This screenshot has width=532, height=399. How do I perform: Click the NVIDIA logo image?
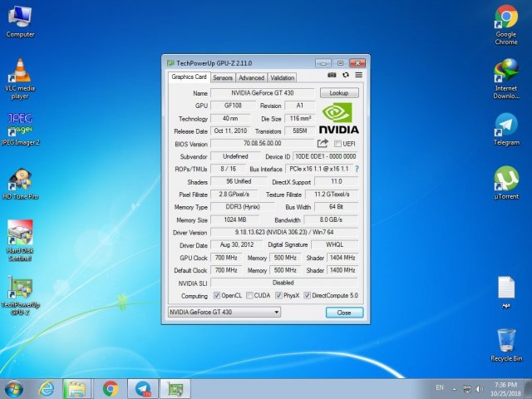[339, 118]
